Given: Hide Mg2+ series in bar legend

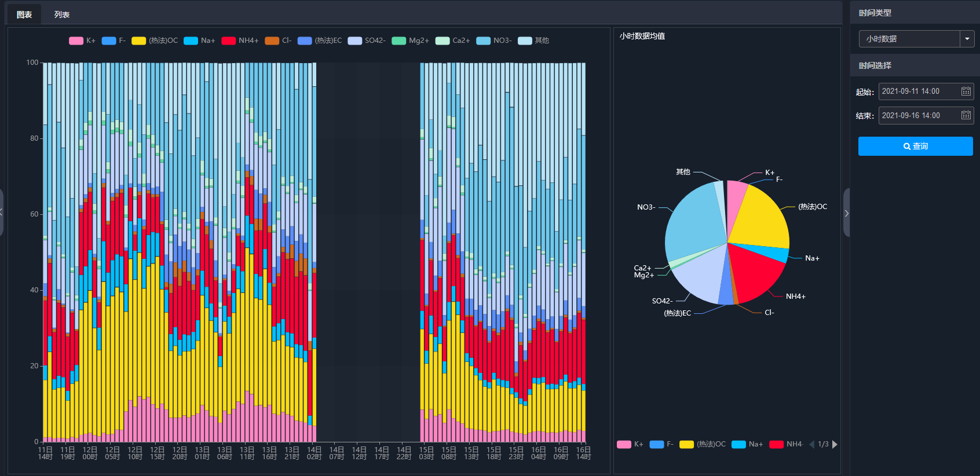Looking at the screenshot, I should (410, 41).
